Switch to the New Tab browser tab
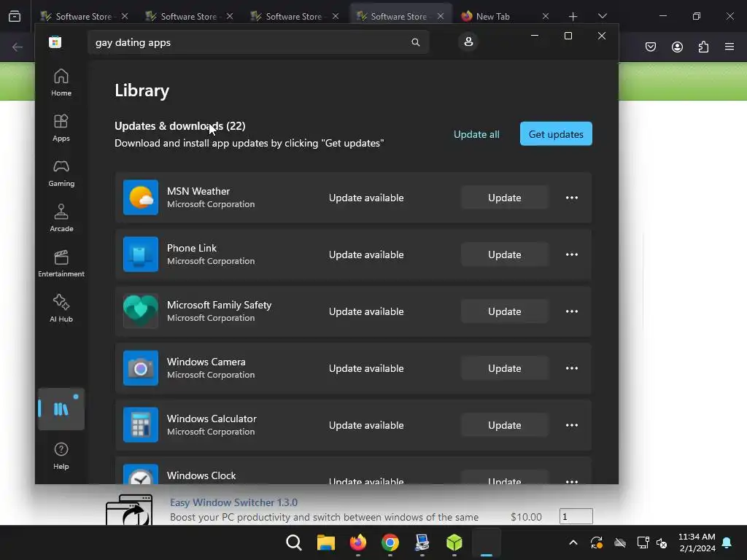Screen dimensions: 747x560 click(492, 16)
